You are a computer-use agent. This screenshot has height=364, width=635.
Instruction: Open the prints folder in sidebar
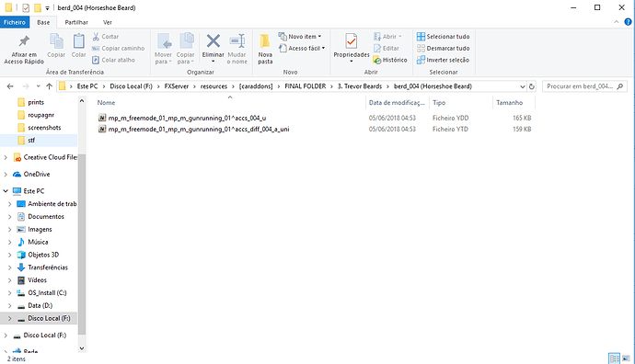pyautogui.click(x=36, y=102)
